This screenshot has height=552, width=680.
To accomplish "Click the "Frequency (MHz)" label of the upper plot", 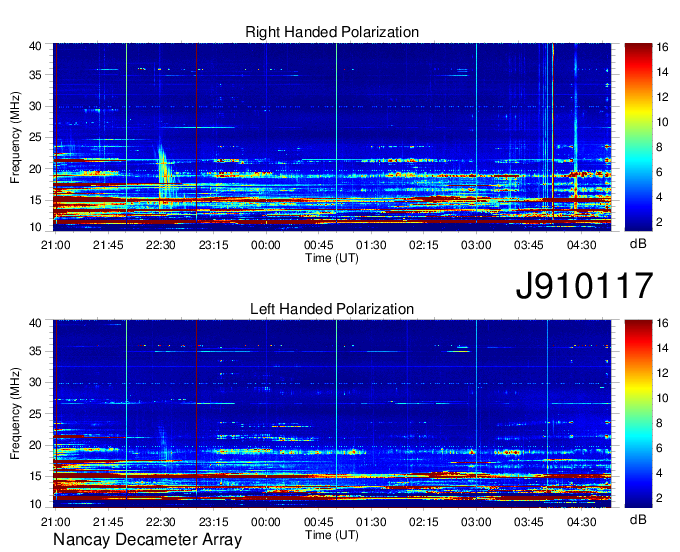I will point(15,137).
